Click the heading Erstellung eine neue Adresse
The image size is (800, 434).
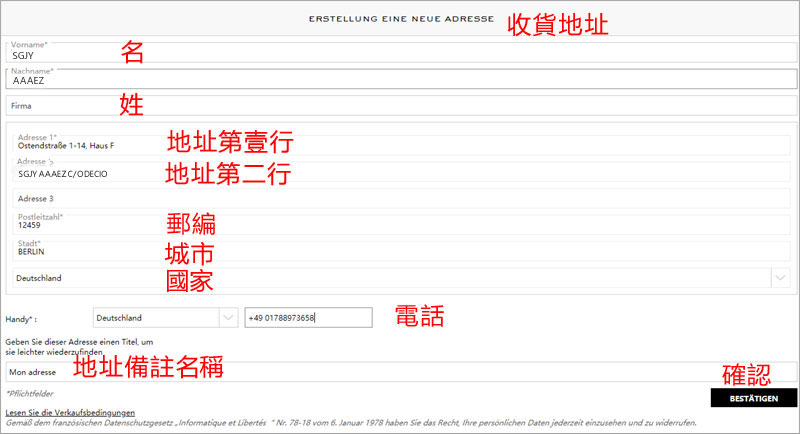(401, 19)
